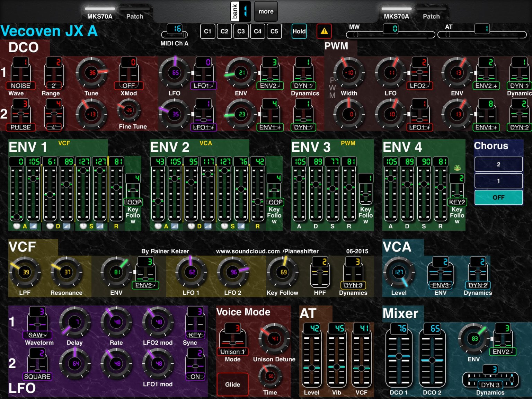Open the Patch tab beside the bank display
The width and height of the screenshot is (532, 399).
[135, 14]
